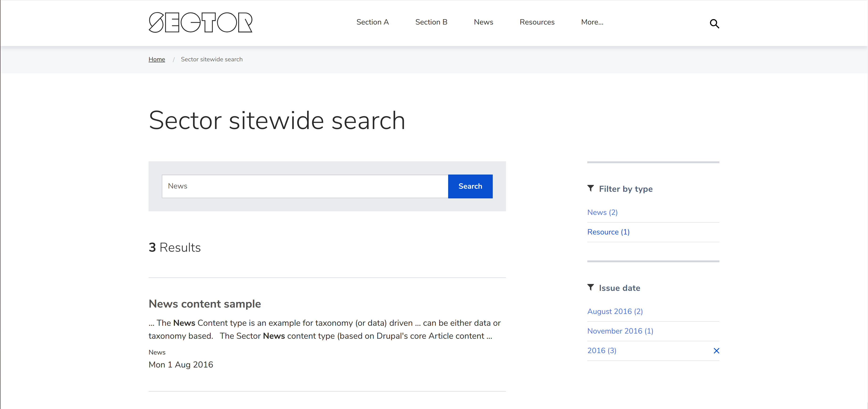Open the News content sample result
868x409 pixels.
(204, 304)
